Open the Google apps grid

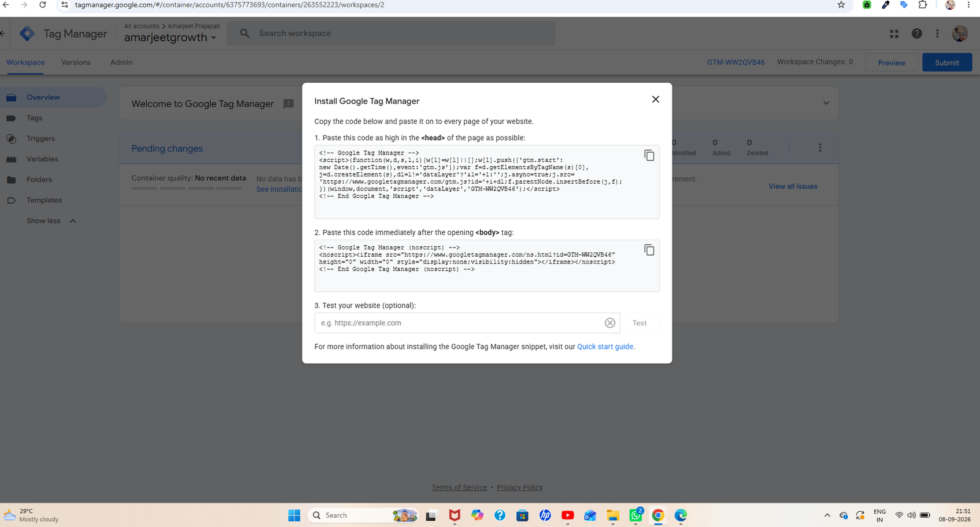[x=894, y=34]
